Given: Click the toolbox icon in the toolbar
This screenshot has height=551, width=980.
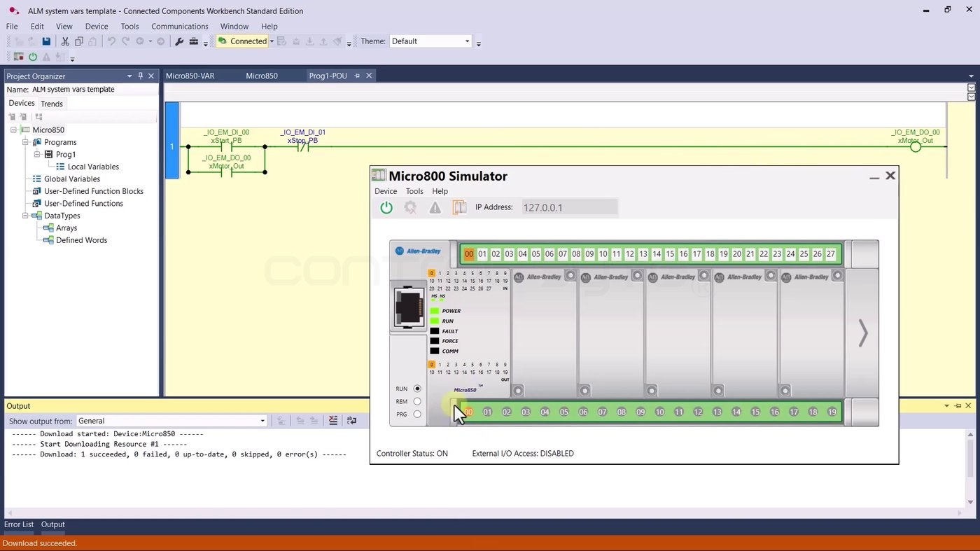Looking at the screenshot, I should 194,41.
